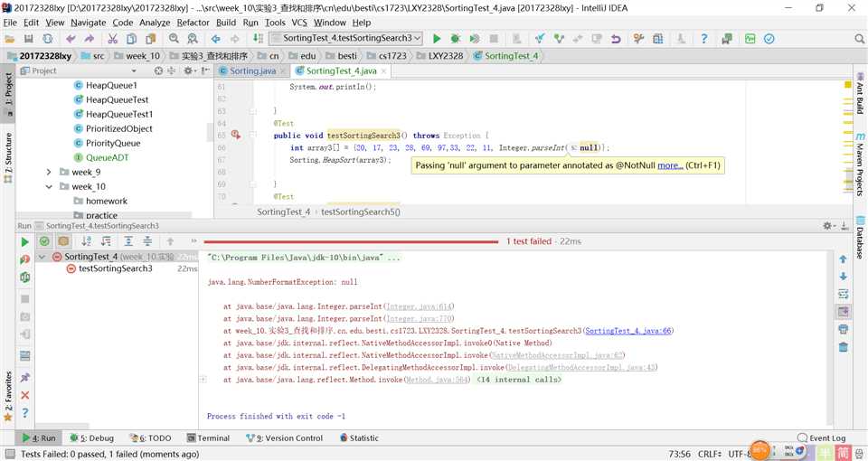Image resolution: width=868 pixels, height=461 pixels.
Task: Click the Copy icon in the toolbar
Action: [131, 38]
